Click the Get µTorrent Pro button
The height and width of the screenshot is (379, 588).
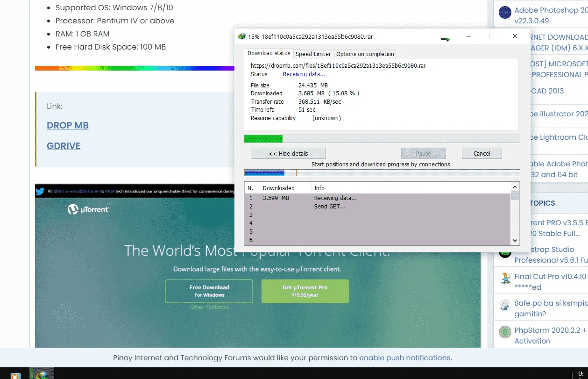[305, 291]
